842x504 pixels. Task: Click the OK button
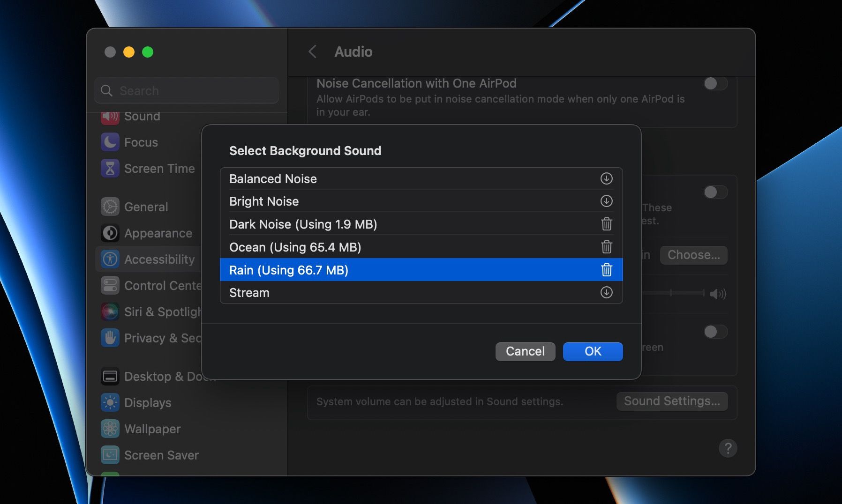(593, 351)
